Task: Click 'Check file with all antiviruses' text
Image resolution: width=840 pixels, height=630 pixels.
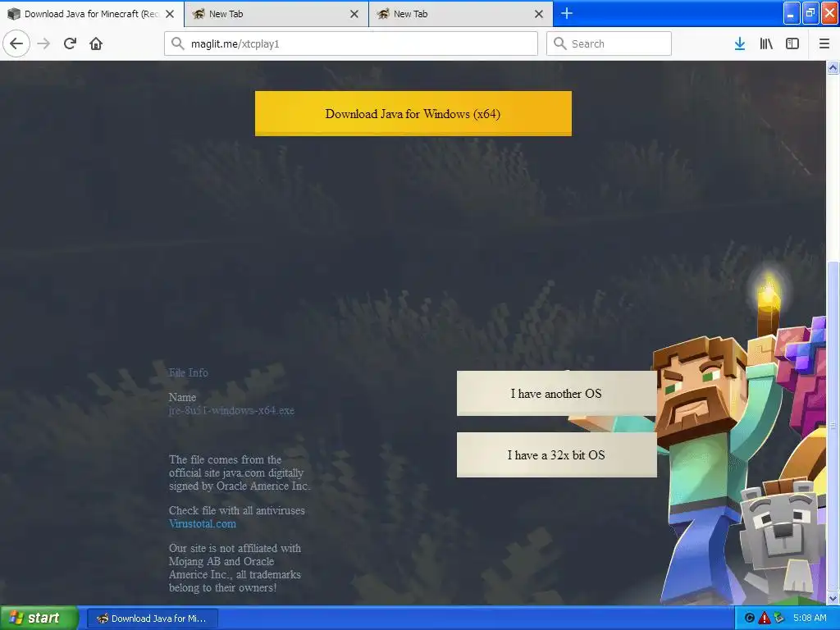Action: [x=237, y=511]
